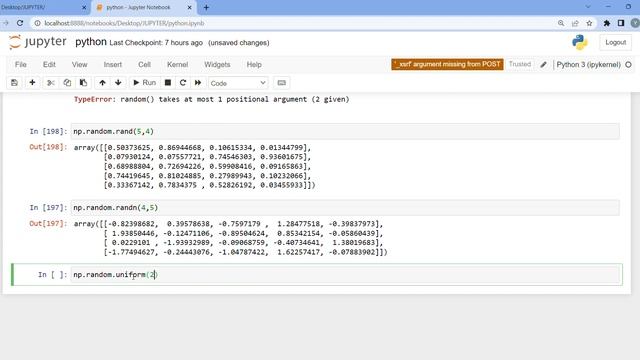Image resolution: width=640 pixels, height=360 pixels.
Task: Click the browser address bar URL
Action: point(124,23)
